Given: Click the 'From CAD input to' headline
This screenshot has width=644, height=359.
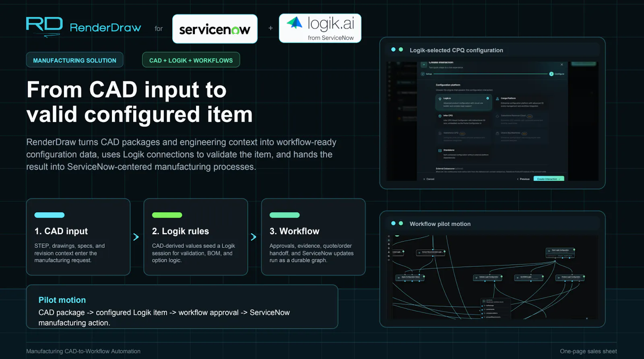Looking at the screenshot, I should [127, 89].
